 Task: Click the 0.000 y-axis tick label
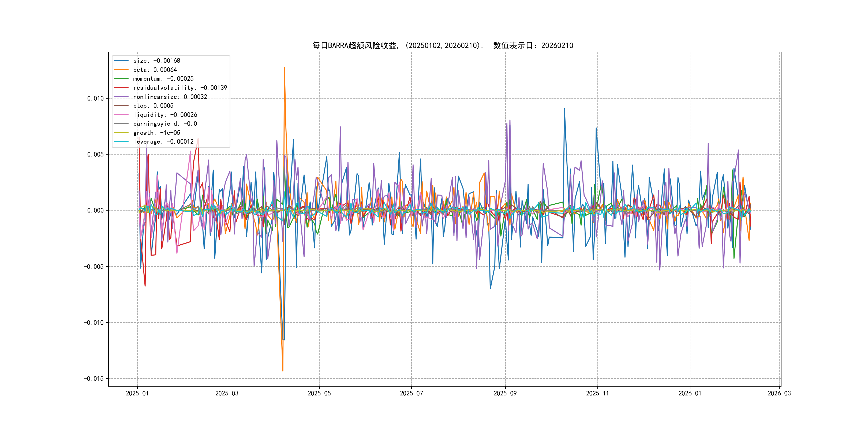point(95,211)
